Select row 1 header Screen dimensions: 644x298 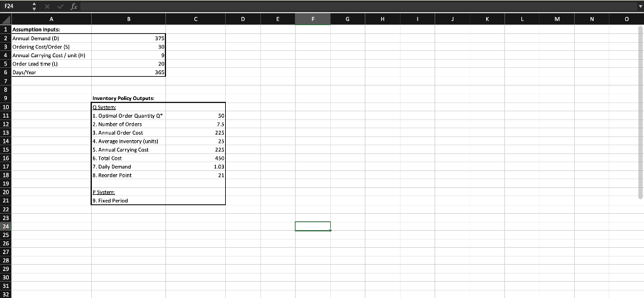[6, 30]
